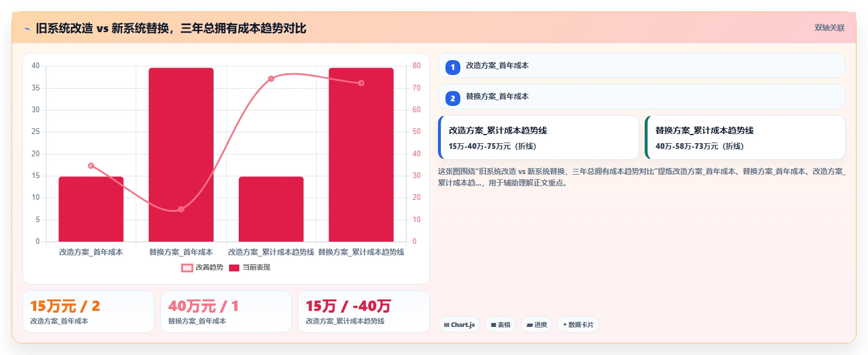Click the trend line point above the third bar
The image size is (868, 355).
(x=271, y=78)
